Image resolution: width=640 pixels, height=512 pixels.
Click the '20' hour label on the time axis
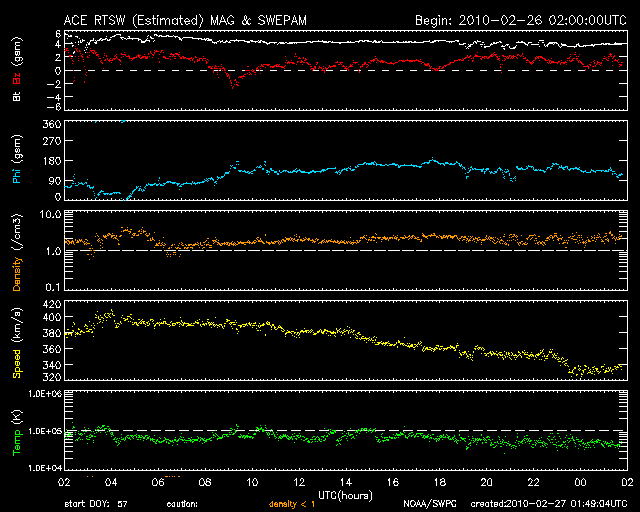[x=487, y=483]
